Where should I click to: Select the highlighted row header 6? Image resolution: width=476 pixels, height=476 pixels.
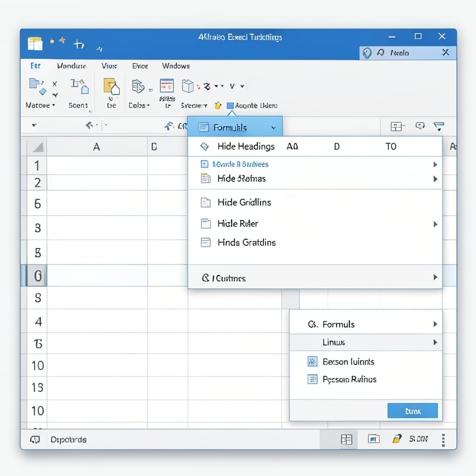click(x=37, y=276)
